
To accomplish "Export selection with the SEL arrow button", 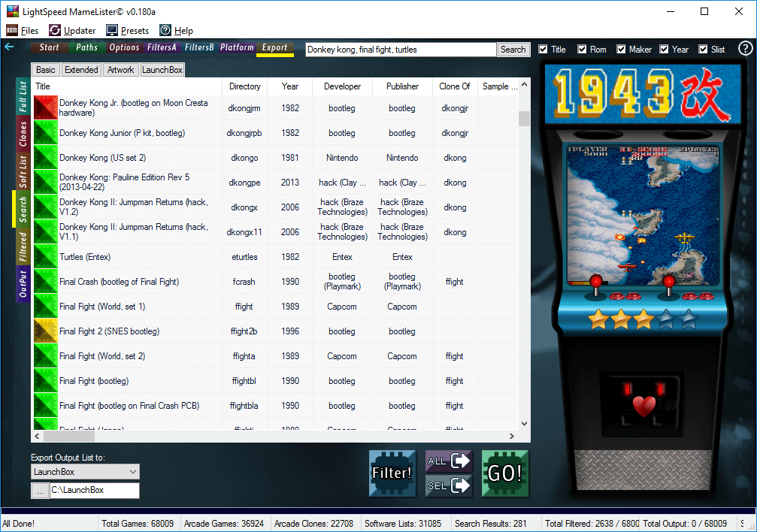I will [x=449, y=485].
